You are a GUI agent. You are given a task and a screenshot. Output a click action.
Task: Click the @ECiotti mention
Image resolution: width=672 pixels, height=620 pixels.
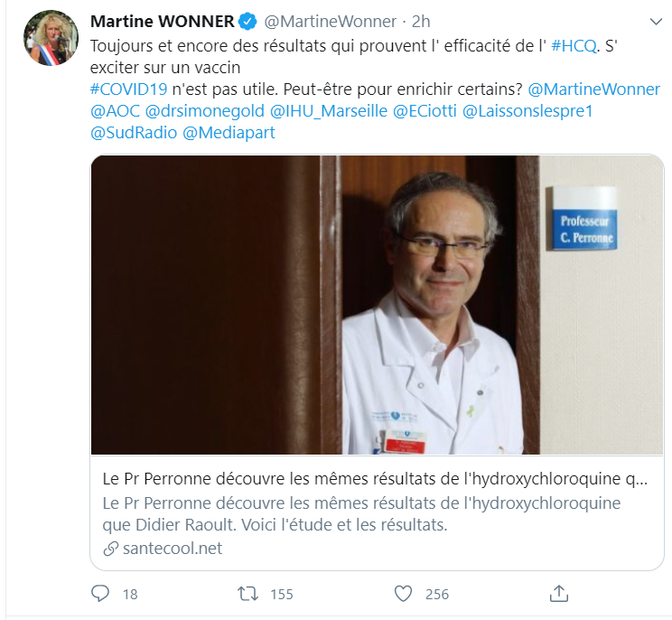(x=425, y=111)
